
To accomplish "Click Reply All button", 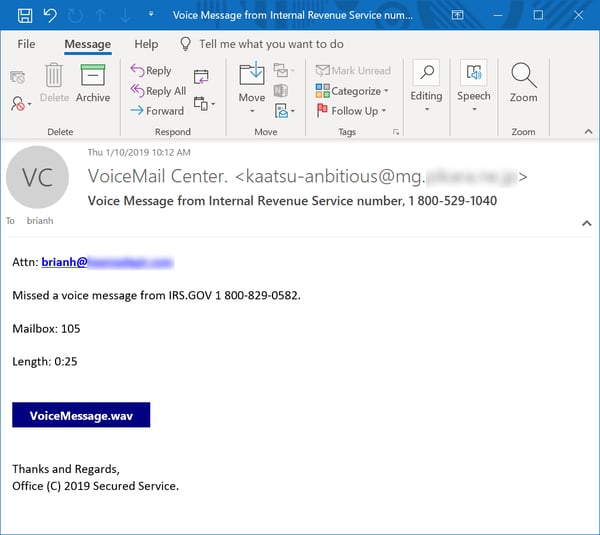I will point(158,91).
